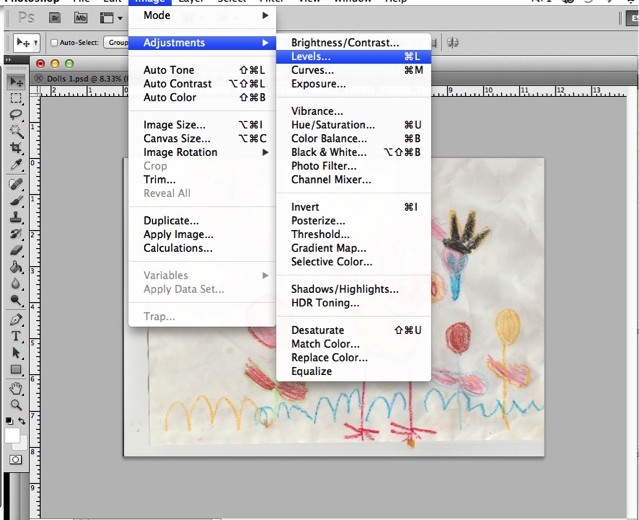Choose Hue/Saturation adjustment
This screenshot has height=520, width=639.
click(x=353, y=125)
